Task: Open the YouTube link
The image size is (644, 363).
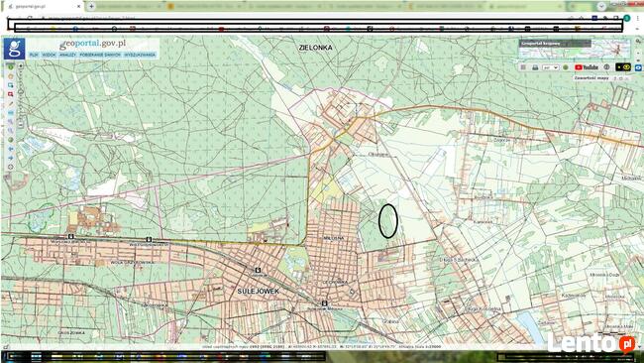Action: [587, 67]
